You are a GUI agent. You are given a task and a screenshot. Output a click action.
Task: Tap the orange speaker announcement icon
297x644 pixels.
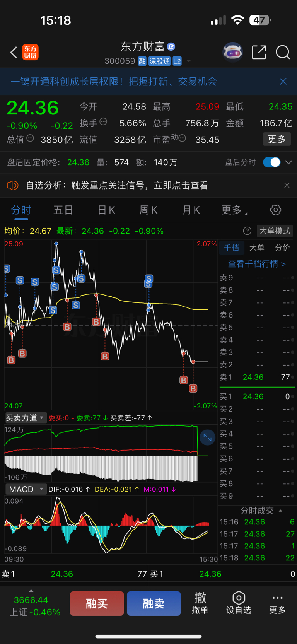[12, 185]
